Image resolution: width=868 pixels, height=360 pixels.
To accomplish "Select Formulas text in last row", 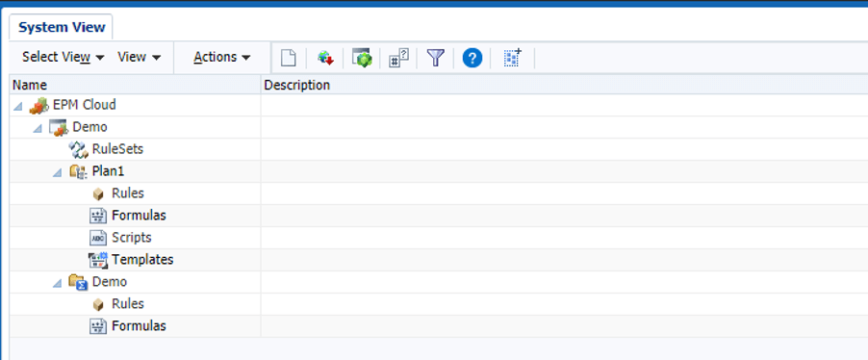I will (x=139, y=326).
